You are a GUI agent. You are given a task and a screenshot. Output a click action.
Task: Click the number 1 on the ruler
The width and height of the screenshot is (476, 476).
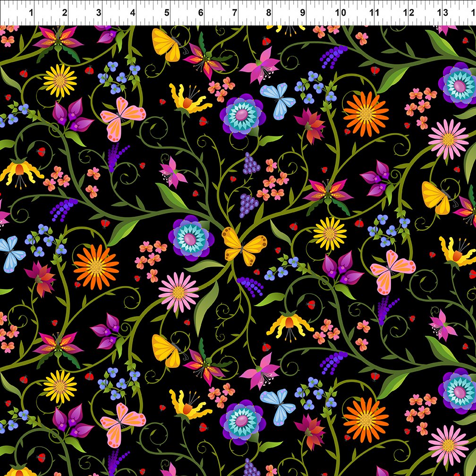tap(31, 13)
